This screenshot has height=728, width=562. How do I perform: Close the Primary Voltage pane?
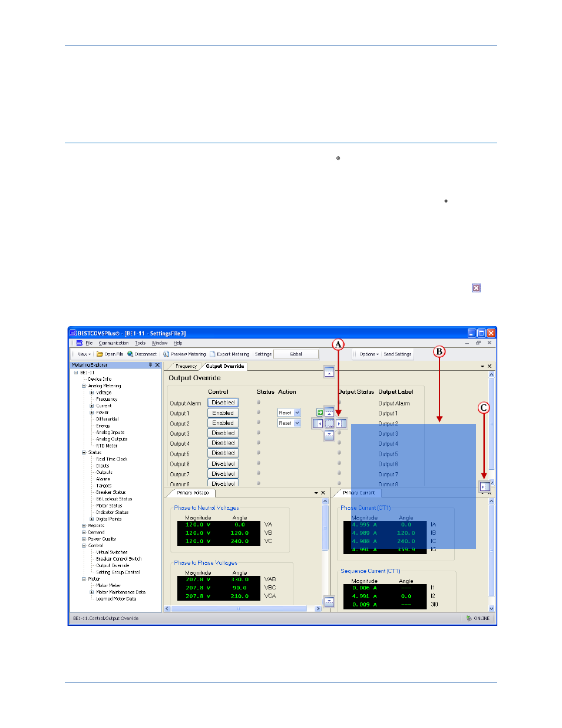click(323, 493)
